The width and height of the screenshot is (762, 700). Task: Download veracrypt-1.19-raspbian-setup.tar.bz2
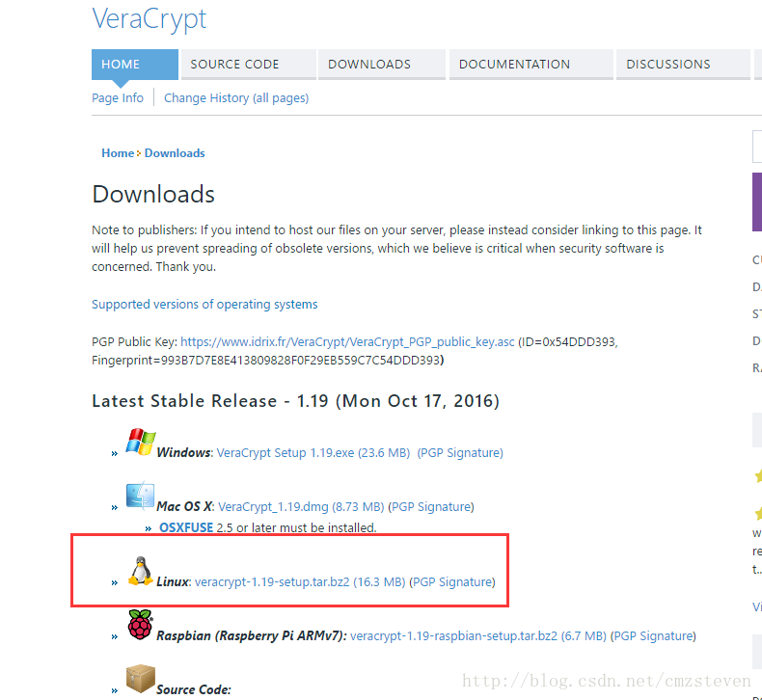click(478, 635)
